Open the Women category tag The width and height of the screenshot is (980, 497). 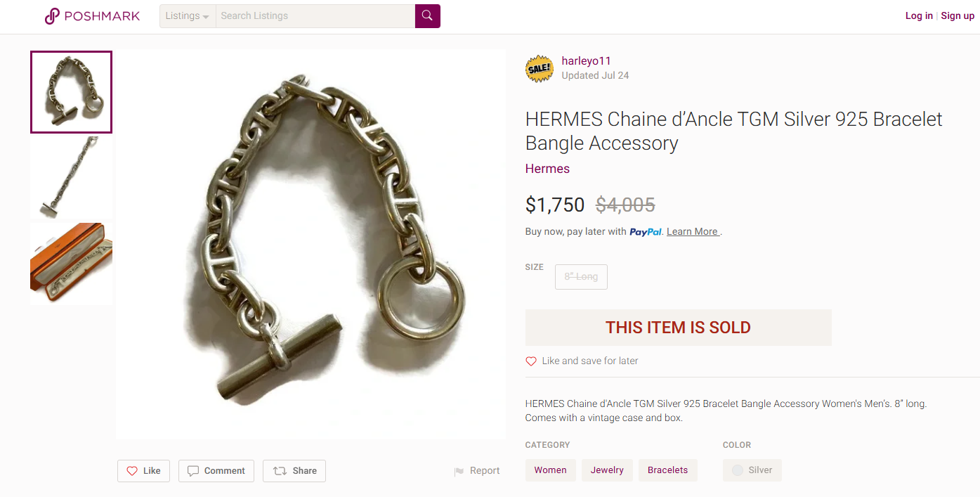[x=550, y=470]
